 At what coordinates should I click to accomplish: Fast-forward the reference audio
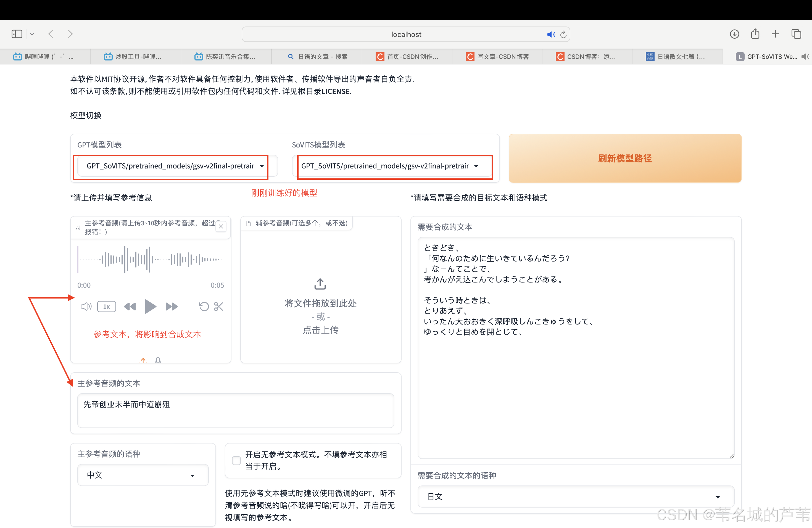pos(172,306)
